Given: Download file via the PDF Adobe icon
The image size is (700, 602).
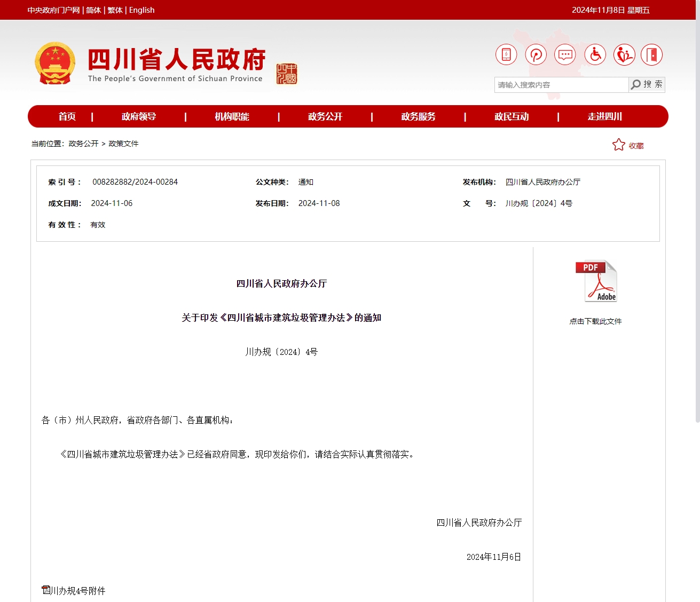Looking at the screenshot, I should click(x=596, y=281).
